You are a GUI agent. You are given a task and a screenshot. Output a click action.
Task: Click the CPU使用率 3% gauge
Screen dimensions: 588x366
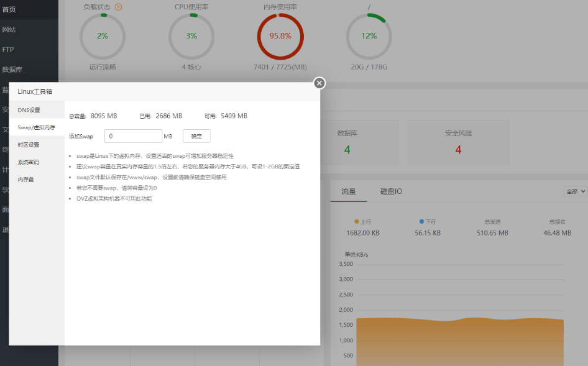pos(191,36)
